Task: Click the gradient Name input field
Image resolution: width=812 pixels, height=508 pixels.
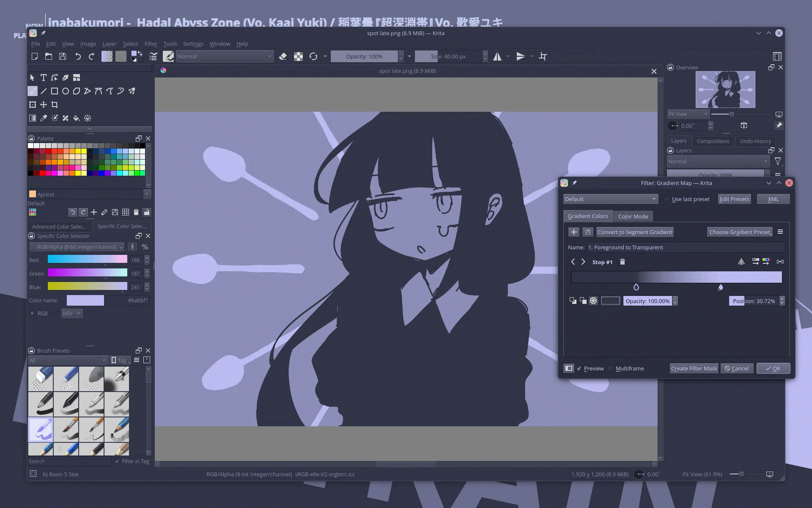Action: click(686, 247)
